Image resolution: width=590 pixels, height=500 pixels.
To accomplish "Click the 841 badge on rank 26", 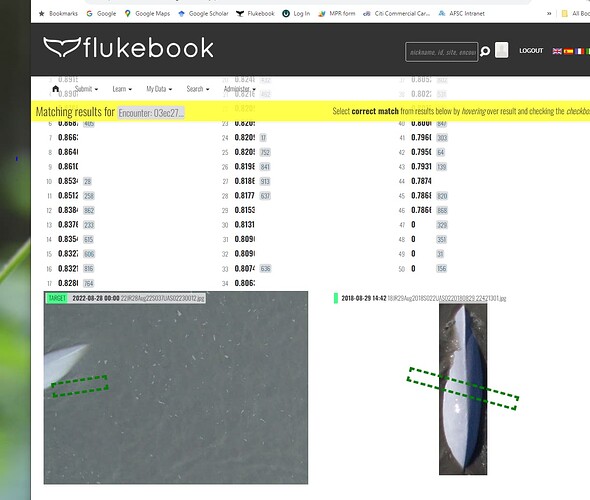I will pyautogui.click(x=265, y=167).
